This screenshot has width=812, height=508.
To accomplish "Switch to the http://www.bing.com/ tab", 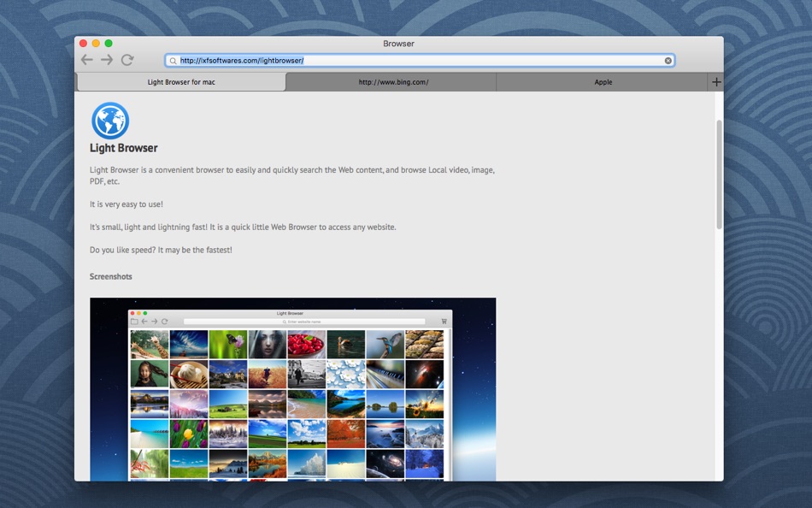I will click(393, 82).
